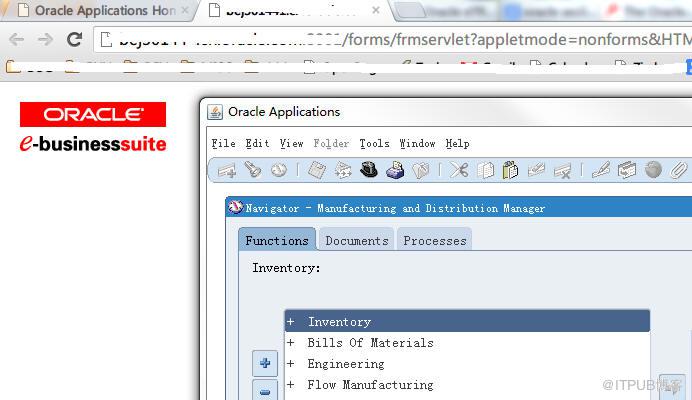The image size is (692, 400).
Task: Open the Edit menu
Action: point(257,143)
